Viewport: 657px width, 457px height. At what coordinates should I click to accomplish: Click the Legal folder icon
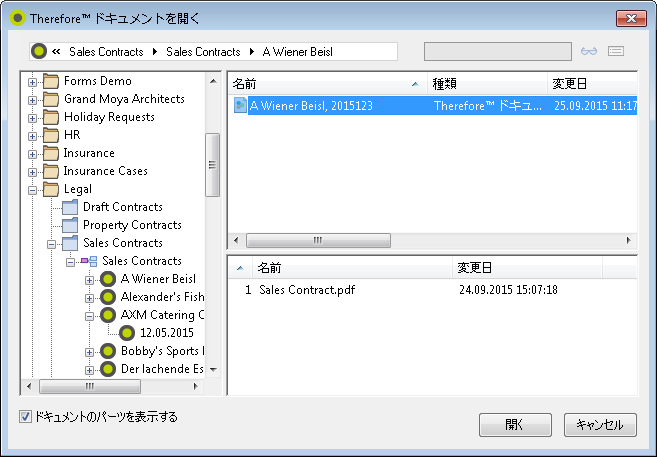pyautogui.click(x=51, y=189)
